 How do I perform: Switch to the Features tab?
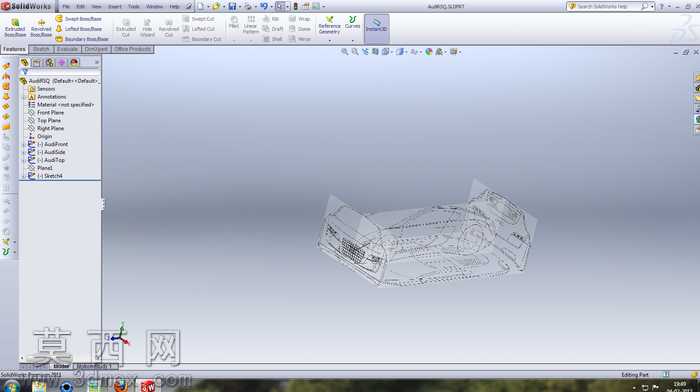click(14, 49)
